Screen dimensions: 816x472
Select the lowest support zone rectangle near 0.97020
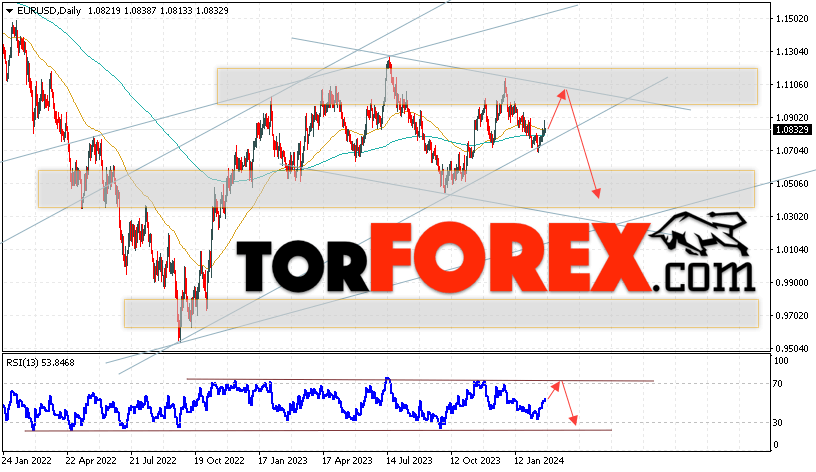click(441, 313)
